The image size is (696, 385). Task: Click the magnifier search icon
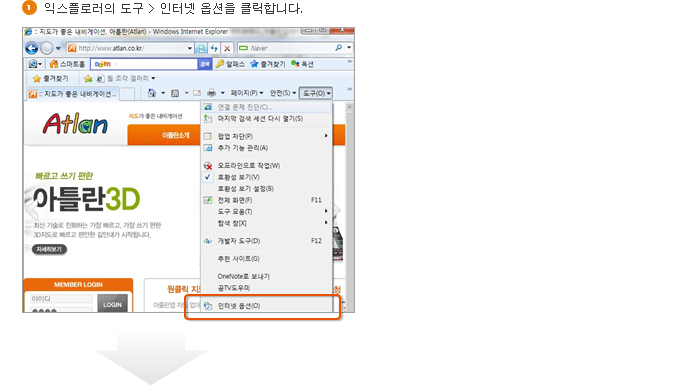pyautogui.click(x=339, y=48)
